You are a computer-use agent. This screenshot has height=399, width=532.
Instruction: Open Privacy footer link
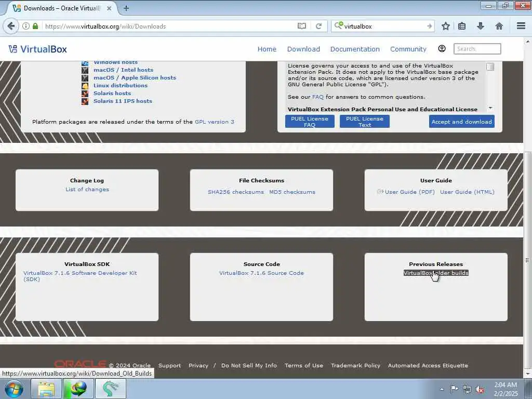tap(198, 365)
